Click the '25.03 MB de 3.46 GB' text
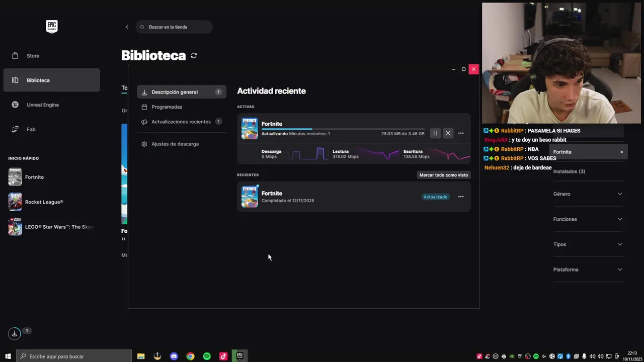Viewport: 644px width, 362px height. coord(403,134)
